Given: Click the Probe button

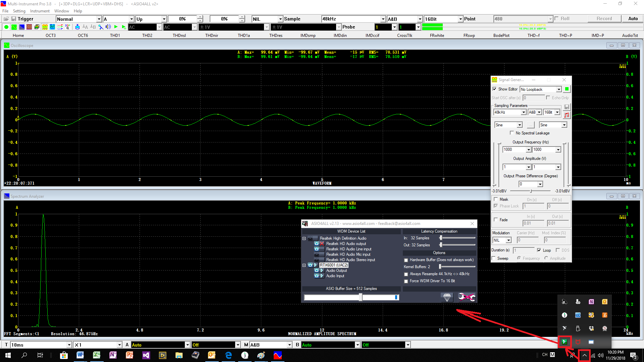Looking at the screenshot, I should (349, 27).
